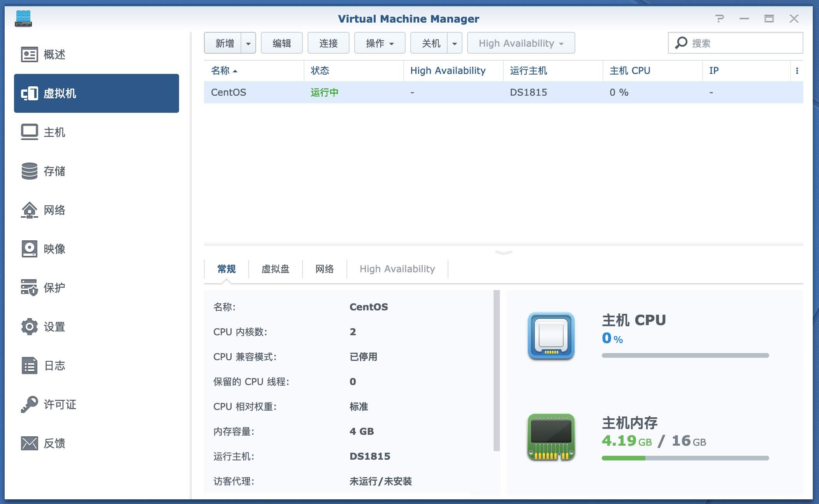819x504 pixels.
Task: Switch to the 常规 general tab
Action: coord(226,269)
